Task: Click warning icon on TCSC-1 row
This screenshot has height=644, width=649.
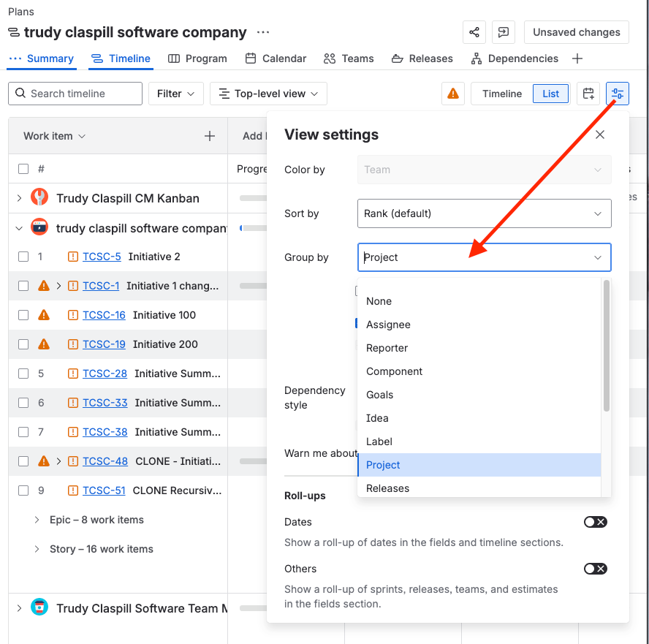Action: click(44, 286)
